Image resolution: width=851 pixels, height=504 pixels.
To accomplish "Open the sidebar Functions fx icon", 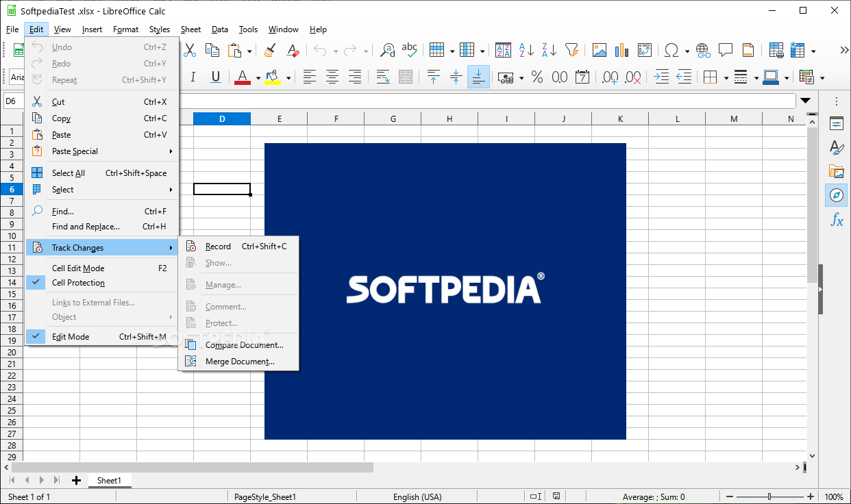I will (837, 220).
